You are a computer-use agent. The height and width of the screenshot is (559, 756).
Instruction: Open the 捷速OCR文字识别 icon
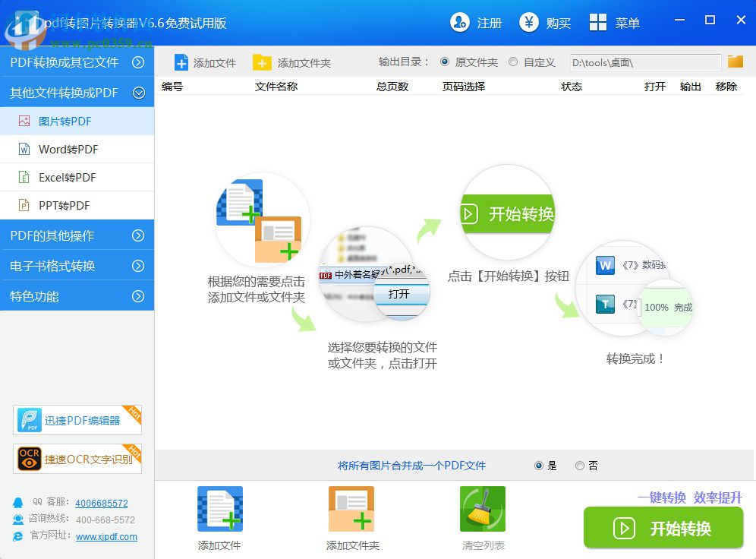[x=76, y=458]
